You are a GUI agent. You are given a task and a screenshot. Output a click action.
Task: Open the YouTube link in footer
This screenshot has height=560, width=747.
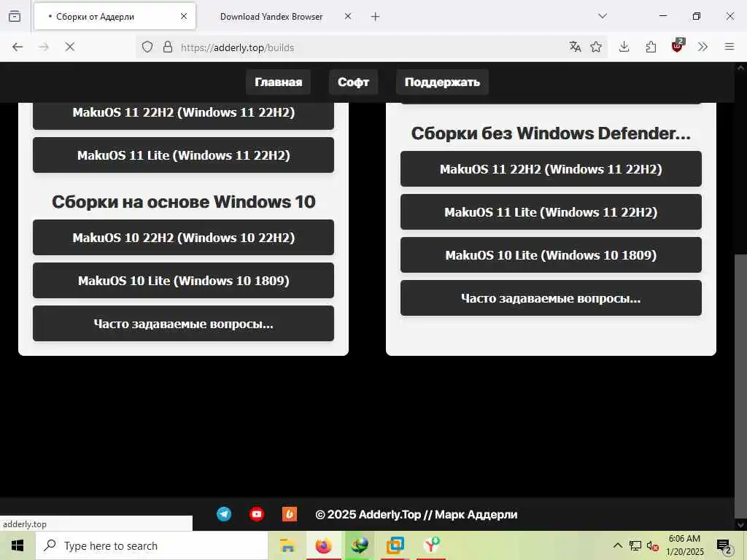tap(257, 514)
